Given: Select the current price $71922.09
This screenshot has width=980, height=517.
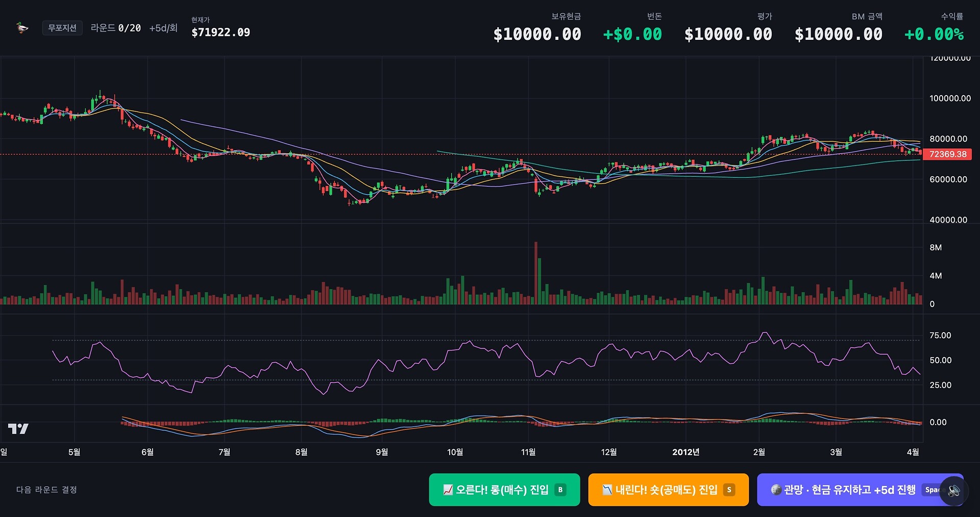Looking at the screenshot, I should pyautogui.click(x=220, y=33).
